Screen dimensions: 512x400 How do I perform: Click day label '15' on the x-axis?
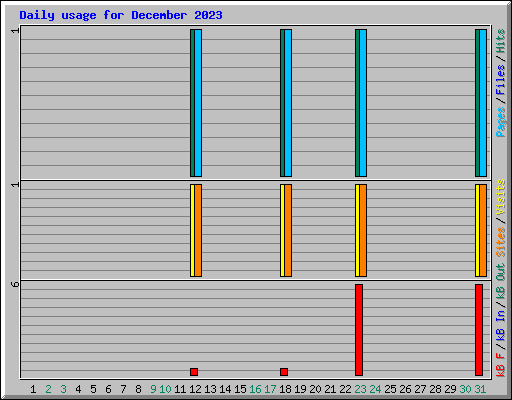point(240,389)
